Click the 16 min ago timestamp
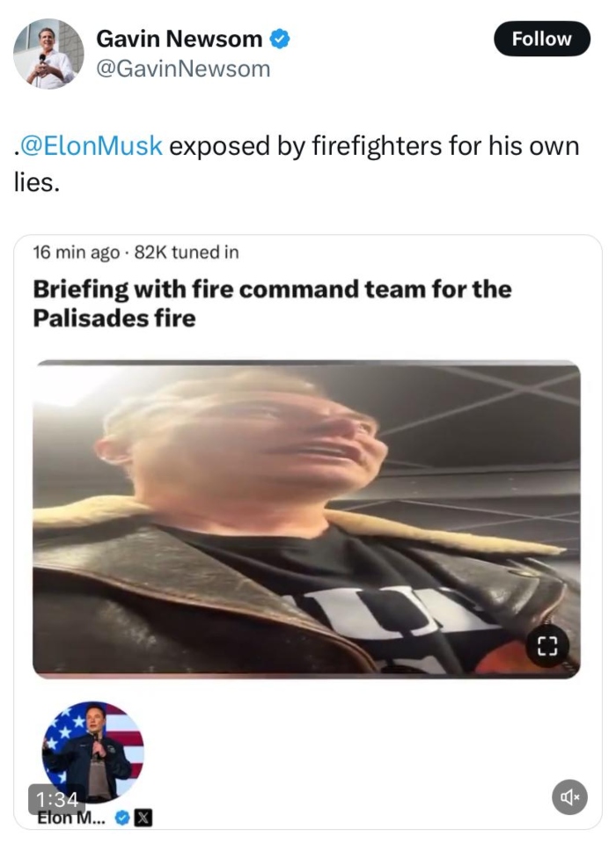Viewport: 616px width, 859px height. [76, 252]
